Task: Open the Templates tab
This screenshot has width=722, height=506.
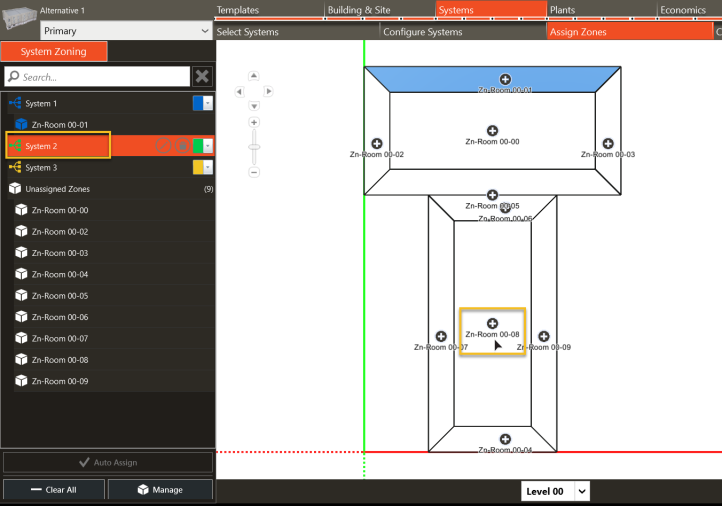Action: (269, 10)
